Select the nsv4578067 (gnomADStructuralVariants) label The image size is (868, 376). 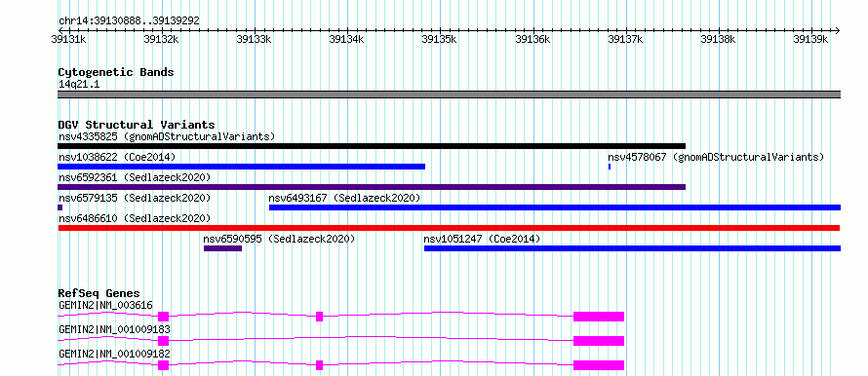pos(716,157)
